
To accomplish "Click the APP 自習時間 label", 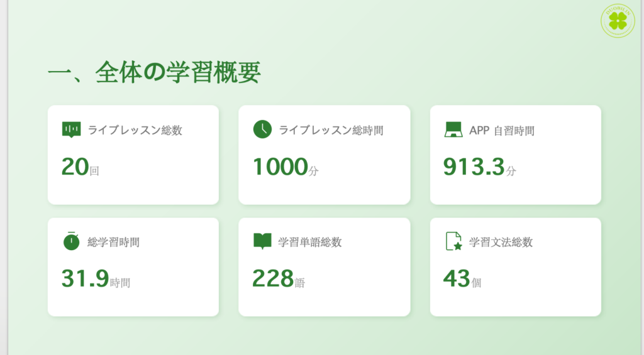I will point(502,131).
